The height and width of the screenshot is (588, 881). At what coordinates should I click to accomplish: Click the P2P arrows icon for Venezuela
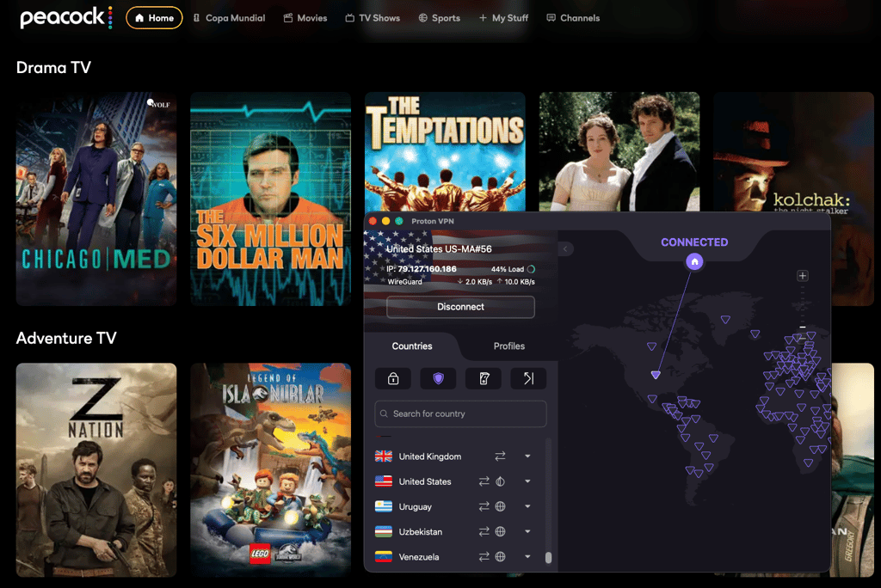[484, 556]
